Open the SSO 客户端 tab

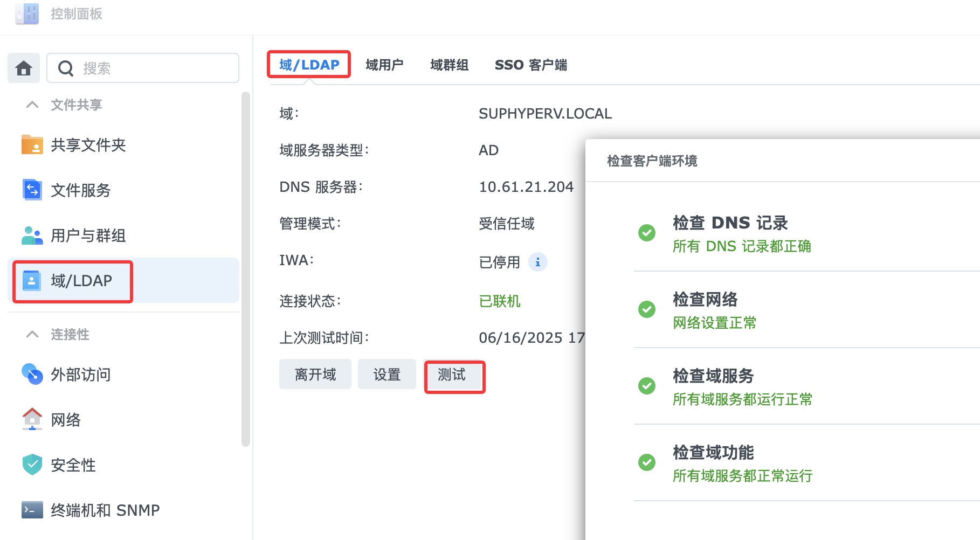point(530,65)
